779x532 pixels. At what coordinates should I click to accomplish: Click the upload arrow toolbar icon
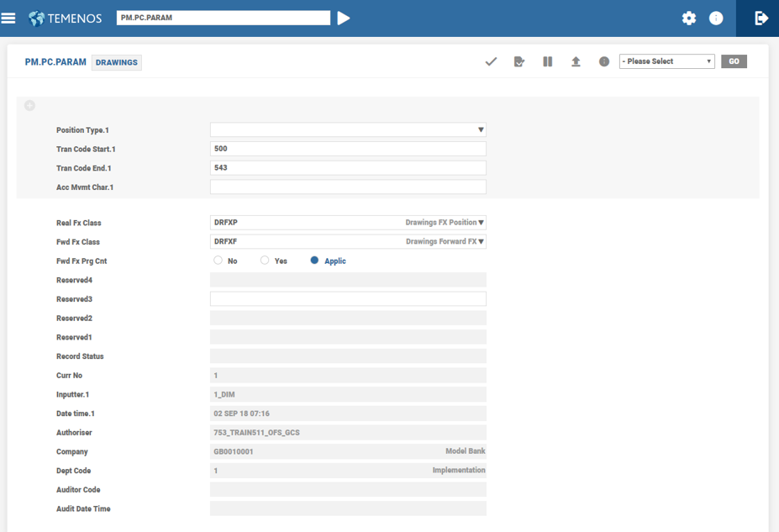(x=576, y=61)
